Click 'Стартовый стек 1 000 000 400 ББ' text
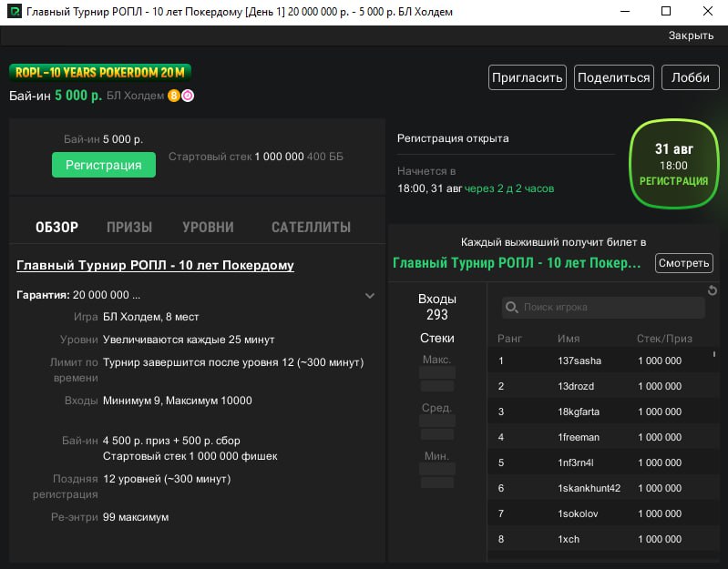Image resolution: width=728 pixels, height=569 pixels. 256,157
